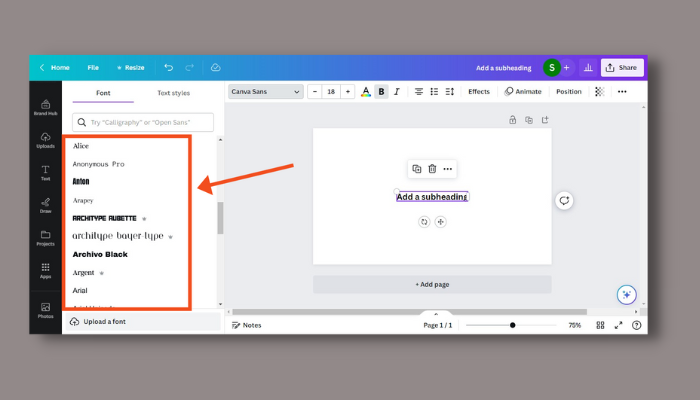Viewport: 700px width, 400px height.
Task: Click the rotate handle below the text
Action: click(x=424, y=221)
